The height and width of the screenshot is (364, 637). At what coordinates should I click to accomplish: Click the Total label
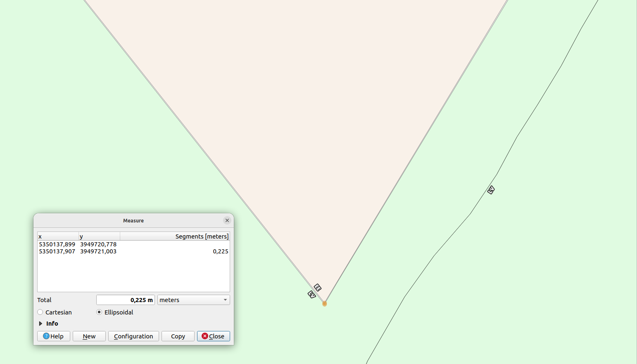45,300
